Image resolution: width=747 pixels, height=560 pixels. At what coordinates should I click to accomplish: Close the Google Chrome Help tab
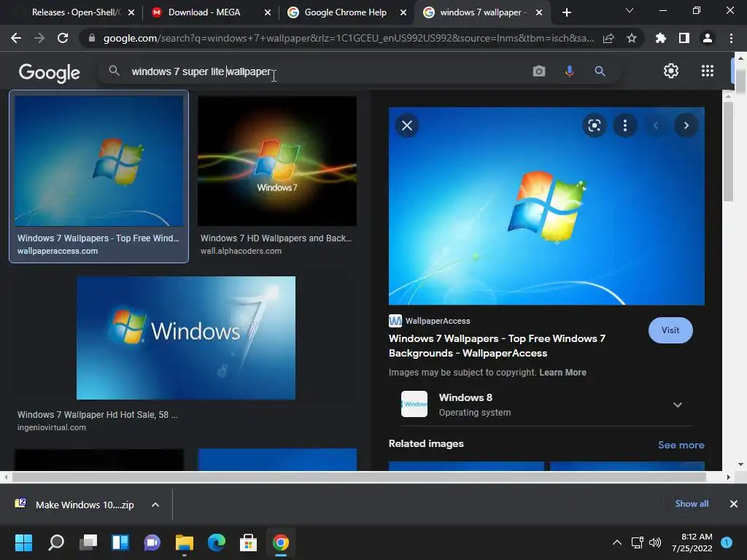[403, 12]
